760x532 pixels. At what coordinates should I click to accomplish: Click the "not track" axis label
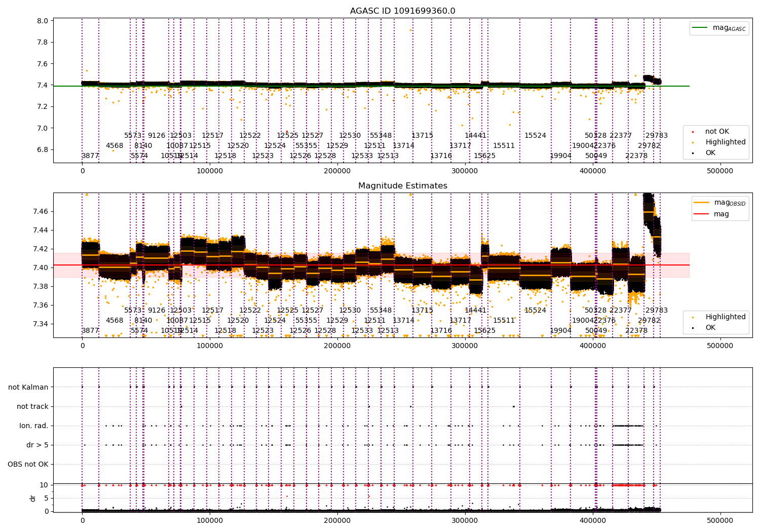coord(32,407)
